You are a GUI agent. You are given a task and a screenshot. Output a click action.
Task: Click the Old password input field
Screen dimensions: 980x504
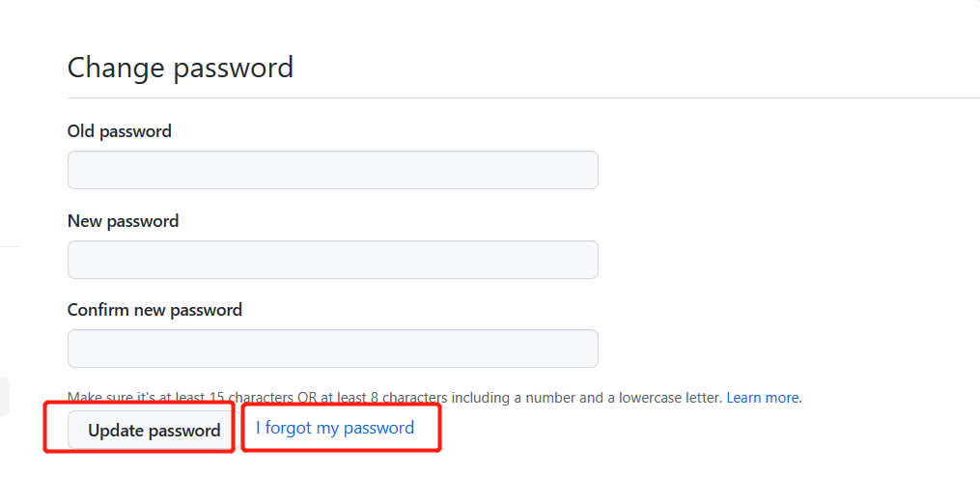point(332,170)
